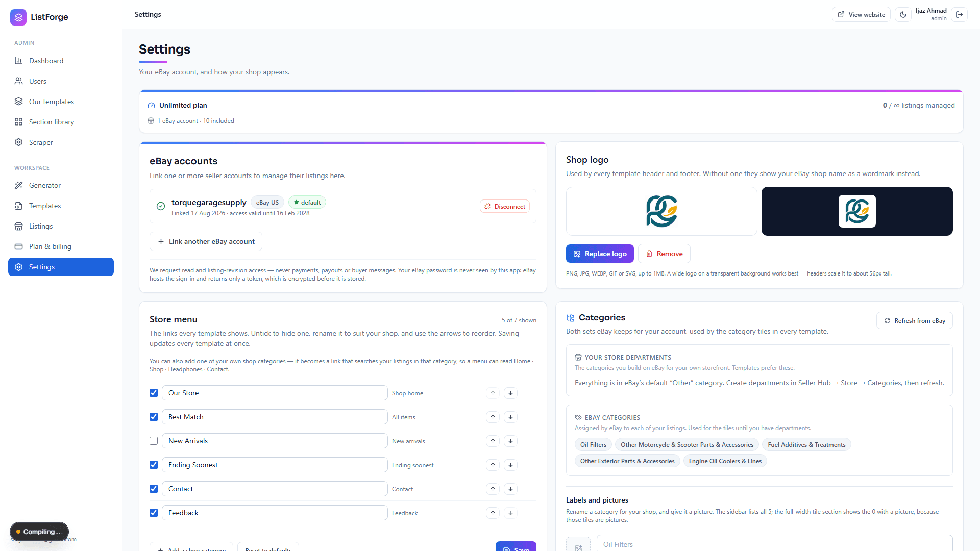Uncheck the Ending Soonest menu checkbox

pyautogui.click(x=154, y=465)
